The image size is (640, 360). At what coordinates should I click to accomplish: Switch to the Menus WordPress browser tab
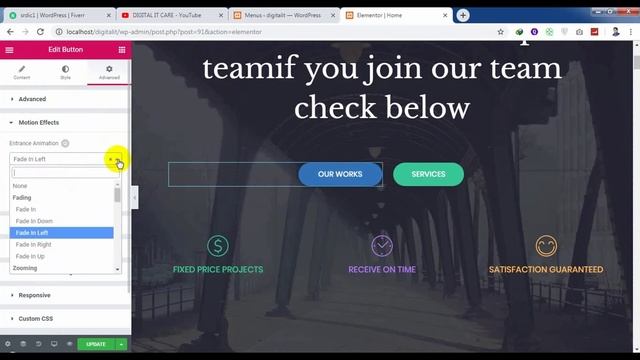(x=284, y=15)
